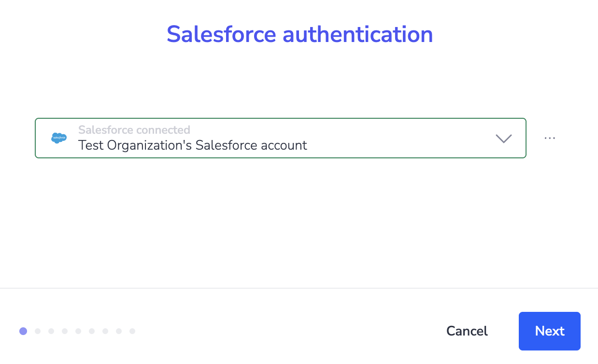Go to the third step dot
Viewport: 598px width, 364px height.
click(51, 331)
